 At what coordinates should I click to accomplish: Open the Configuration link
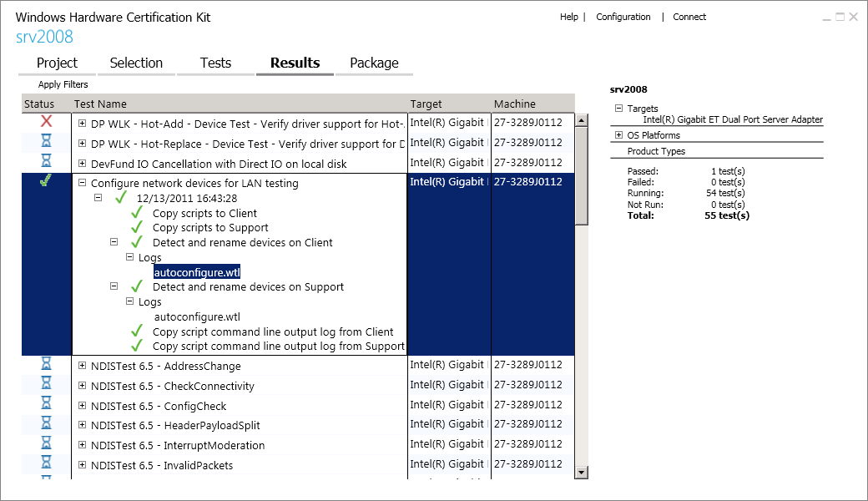[x=623, y=17]
